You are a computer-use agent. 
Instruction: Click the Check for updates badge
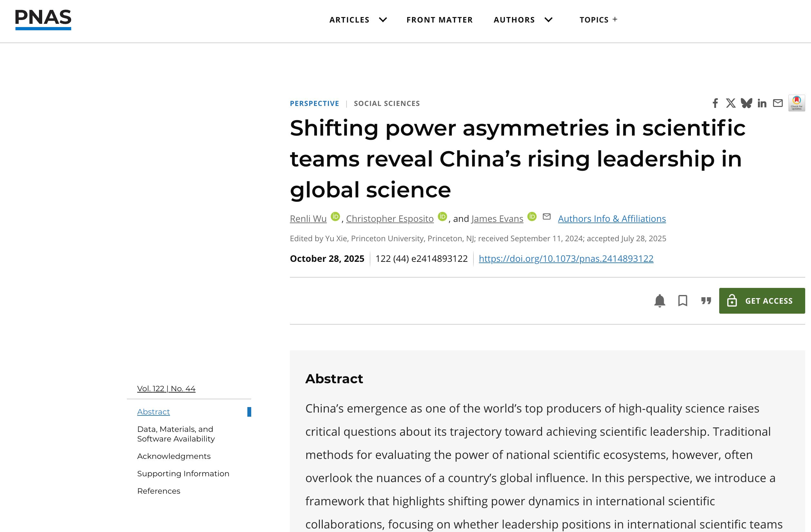[x=797, y=103]
